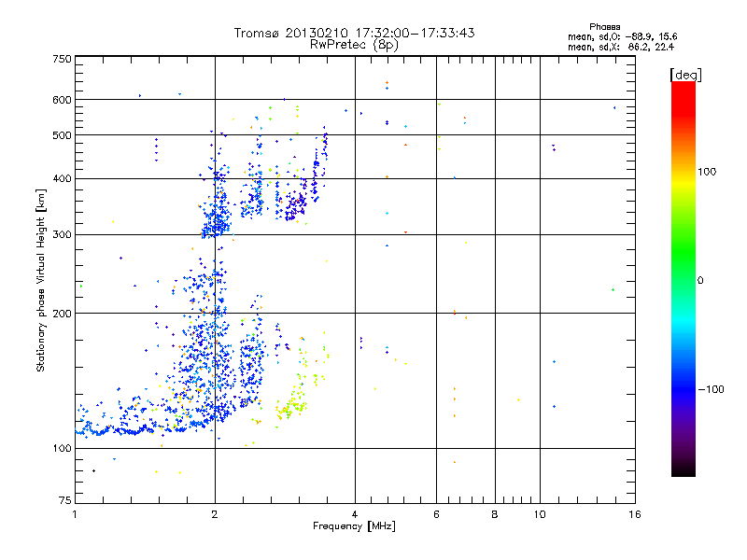Click the y-axis tick label '600'

click(x=62, y=100)
